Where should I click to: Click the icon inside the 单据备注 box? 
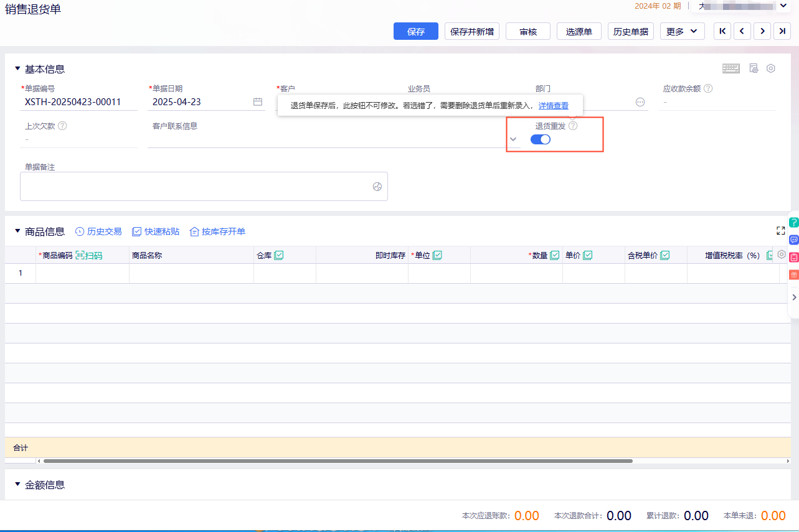coord(377,187)
